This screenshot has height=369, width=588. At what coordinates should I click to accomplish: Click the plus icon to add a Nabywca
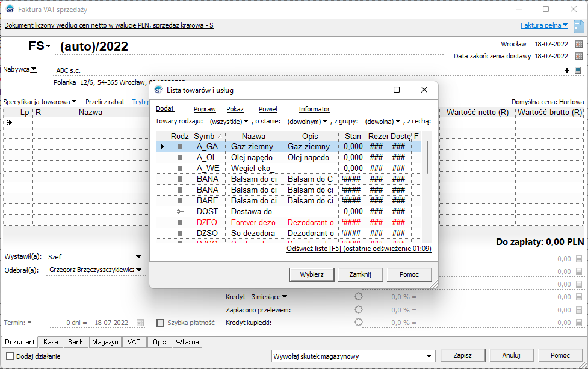pyautogui.click(x=566, y=70)
